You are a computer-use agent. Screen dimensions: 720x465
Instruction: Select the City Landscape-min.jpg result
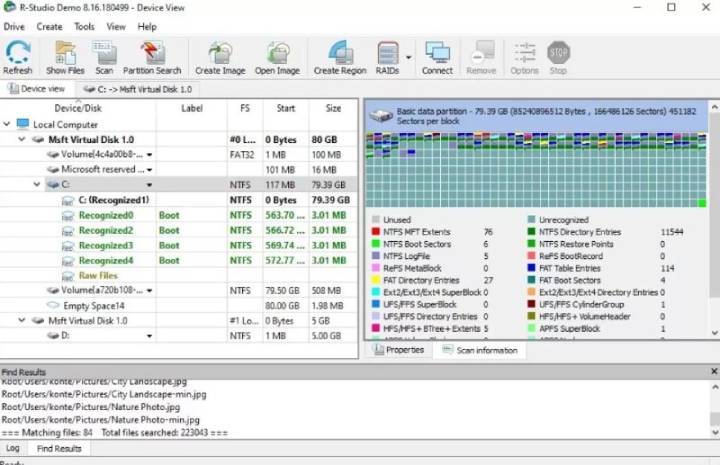[x=104, y=394]
